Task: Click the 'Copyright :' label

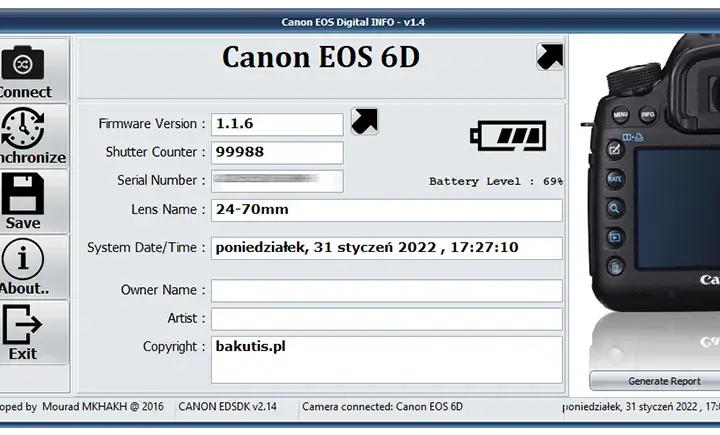Action: (174, 346)
